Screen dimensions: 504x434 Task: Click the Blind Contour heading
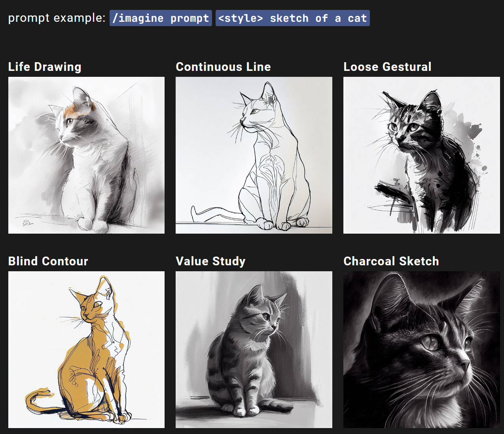[x=48, y=261]
